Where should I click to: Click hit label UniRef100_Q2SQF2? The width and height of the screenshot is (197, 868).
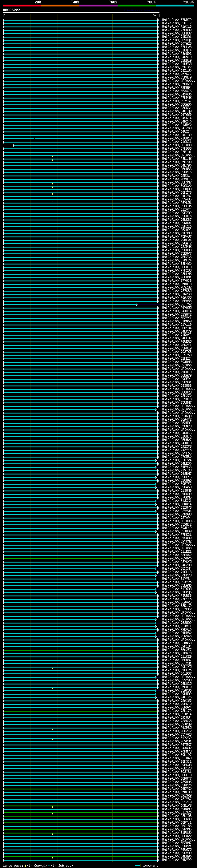(177, 315)
